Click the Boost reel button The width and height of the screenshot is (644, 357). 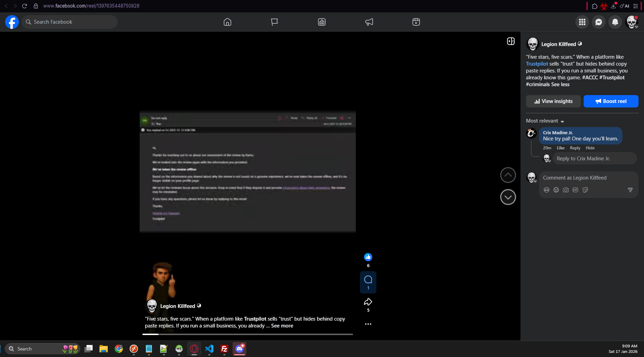(x=611, y=101)
